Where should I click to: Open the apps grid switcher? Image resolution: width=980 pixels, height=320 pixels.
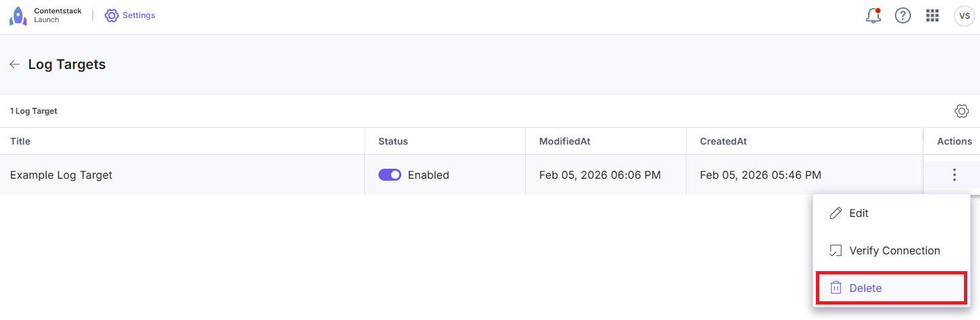[932, 16]
